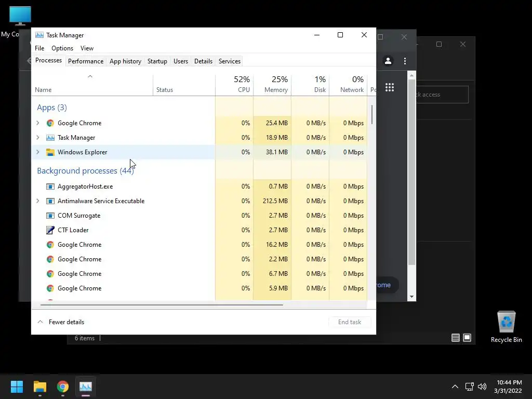532x399 pixels.
Task: Click the End task button
Action: [x=350, y=322]
